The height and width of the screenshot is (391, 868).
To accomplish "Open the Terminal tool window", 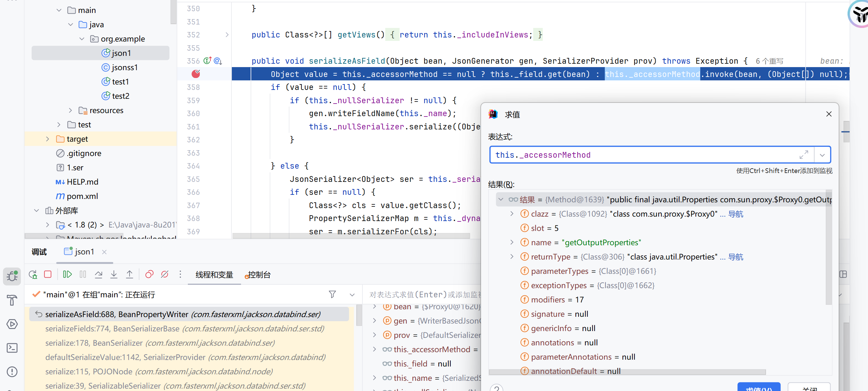I will pyautogui.click(x=12, y=348).
